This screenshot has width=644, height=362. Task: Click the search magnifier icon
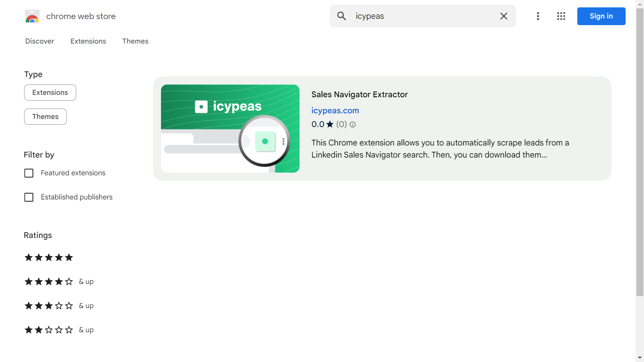click(341, 16)
